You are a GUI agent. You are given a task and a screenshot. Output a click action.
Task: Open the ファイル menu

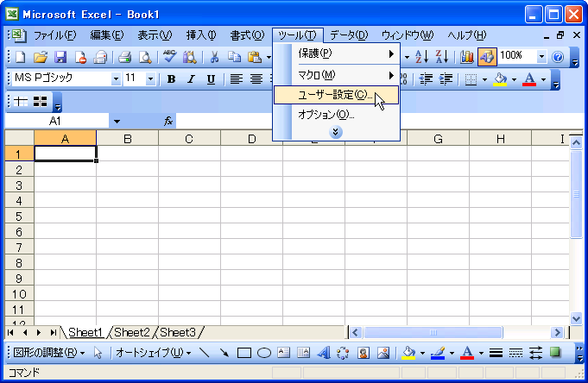[54, 35]
